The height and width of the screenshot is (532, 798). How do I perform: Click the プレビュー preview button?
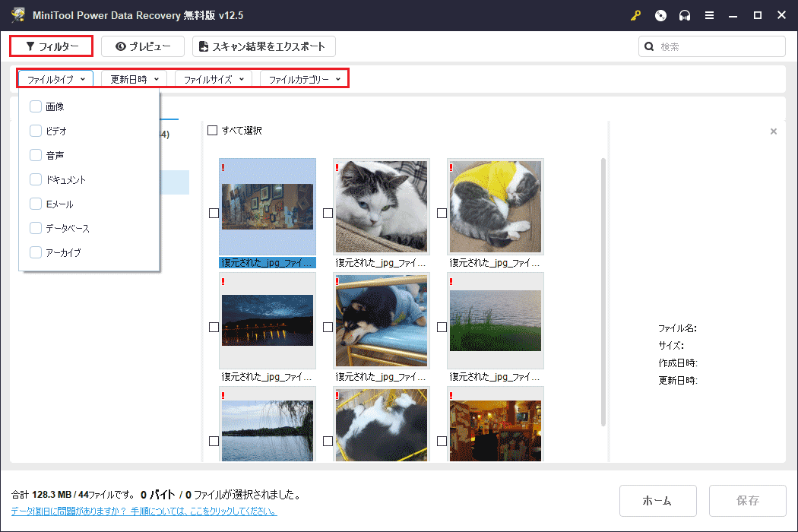tap(143, 46)
